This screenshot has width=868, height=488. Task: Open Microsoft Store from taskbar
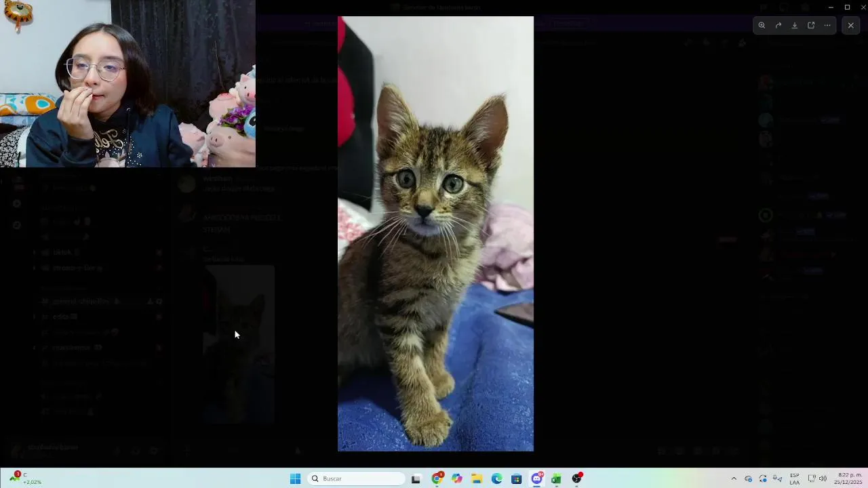(x=516, y=479)
